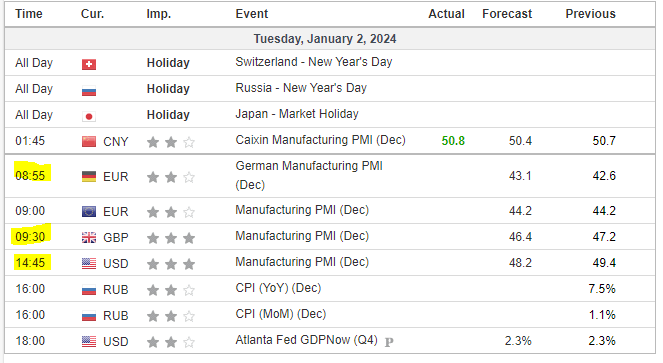Viewport: 663px width, 363px height.
Task: Click the Time column header
Action: click(29, 14)
